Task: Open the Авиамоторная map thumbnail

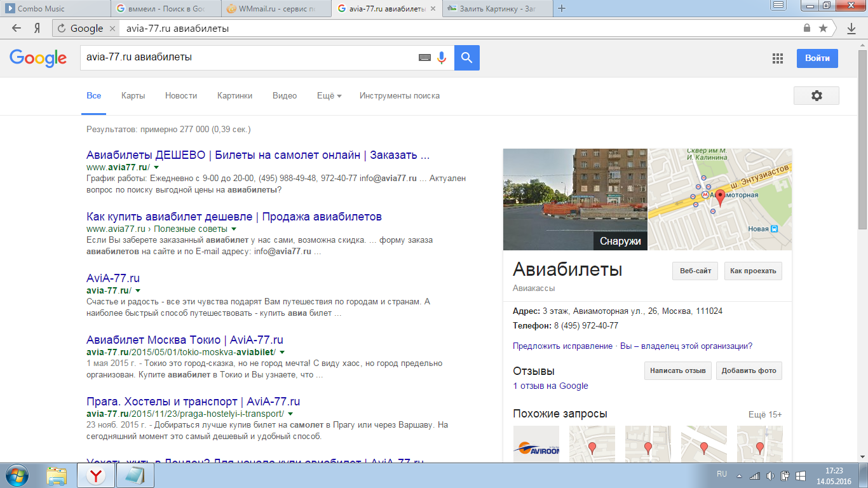Action: tap(720, 200)
